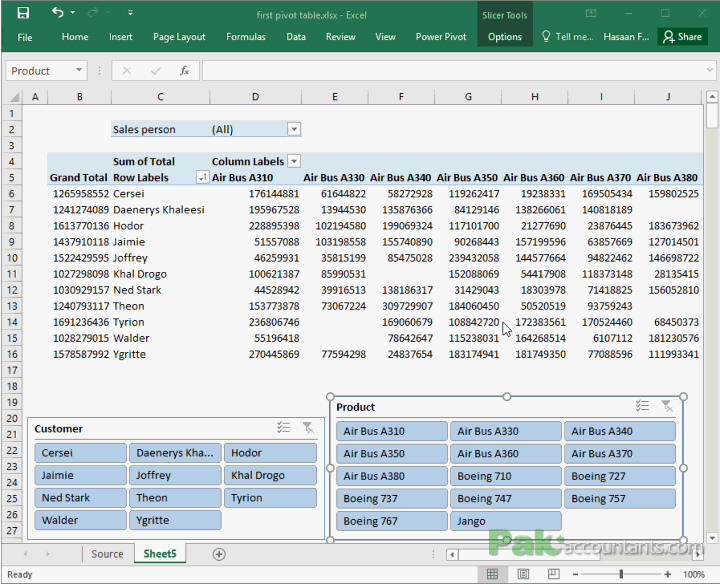720x584 pixels.
Task: Click the Insert Function fx icon
Action: point(185,71)
